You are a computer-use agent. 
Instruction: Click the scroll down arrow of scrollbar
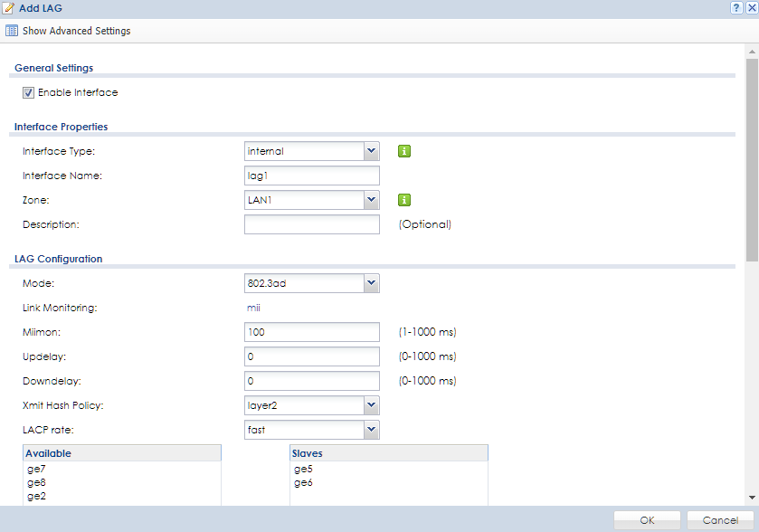click(752, 497)
